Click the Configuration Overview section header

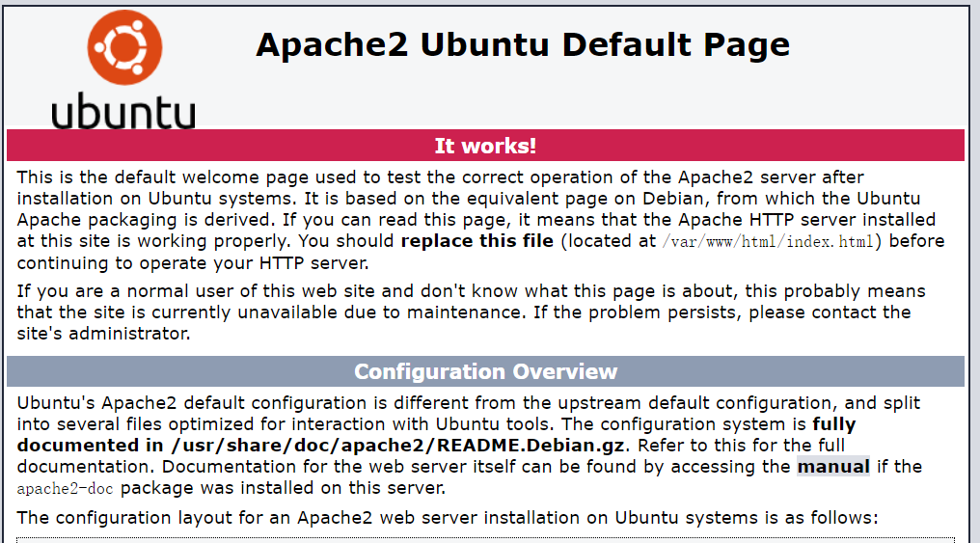(x=485, y=371)
